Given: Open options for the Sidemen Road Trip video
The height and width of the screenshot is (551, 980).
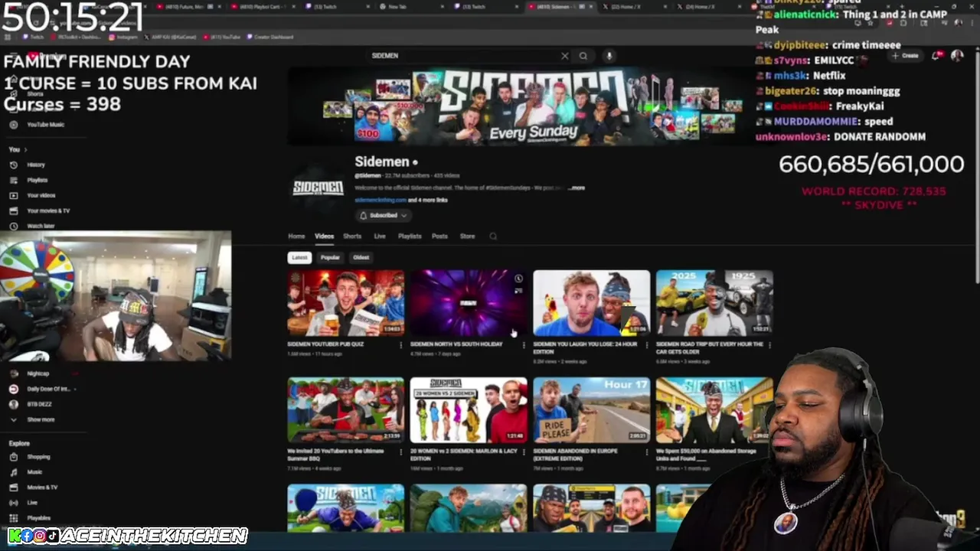Looking at the screenshot, I should pyautogui.click(x=769, y=345).
